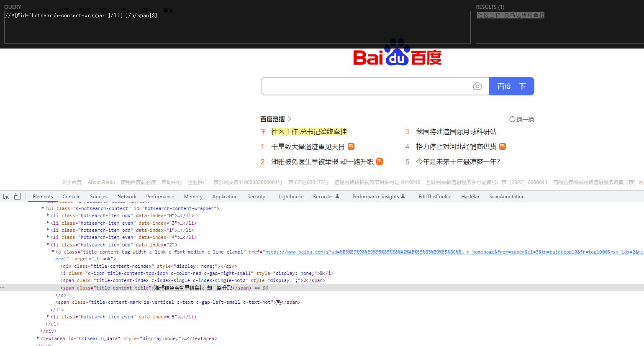Open the 百度热搜 heading link

[x=276, y=119]
